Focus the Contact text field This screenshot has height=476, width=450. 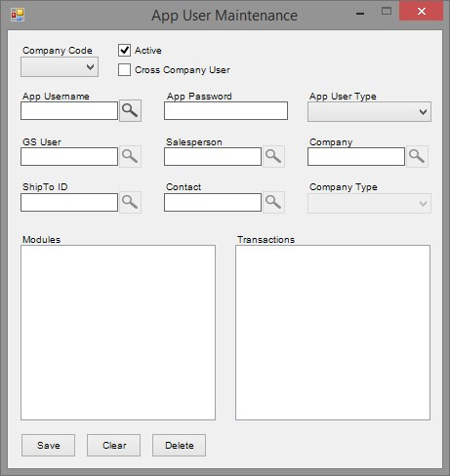pyautogui.click(x=213, y=202)
